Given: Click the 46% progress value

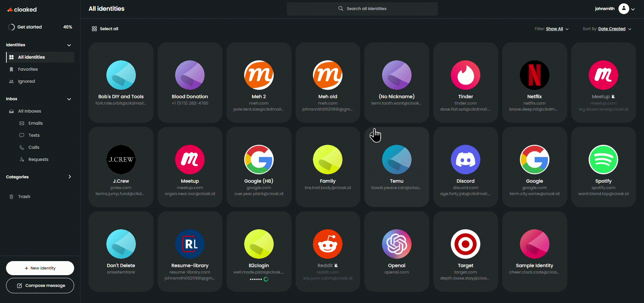Looking at the screenshot, I should 68,27.
